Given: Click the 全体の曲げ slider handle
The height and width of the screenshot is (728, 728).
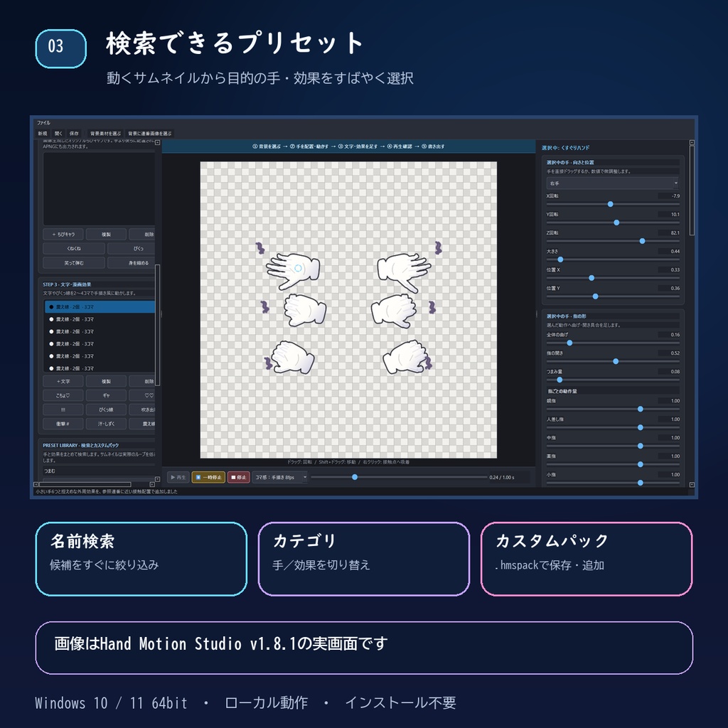Looking at the screenshot, I should 569,343.
